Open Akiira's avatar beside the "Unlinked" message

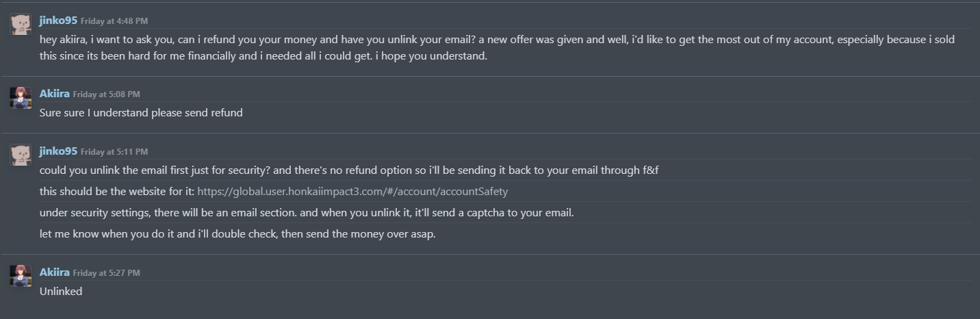coord(21,276)
